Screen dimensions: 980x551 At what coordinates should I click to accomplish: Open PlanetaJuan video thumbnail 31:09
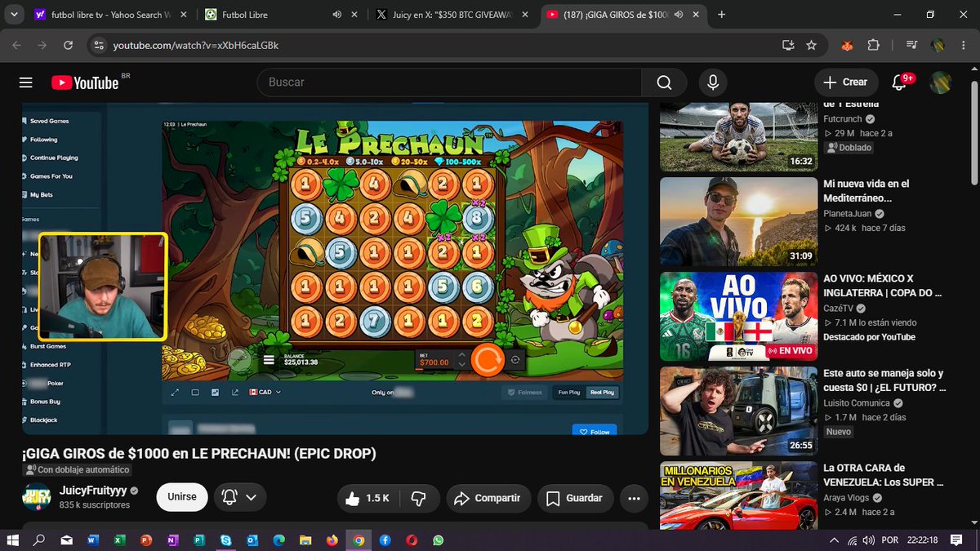pos(738,222)
